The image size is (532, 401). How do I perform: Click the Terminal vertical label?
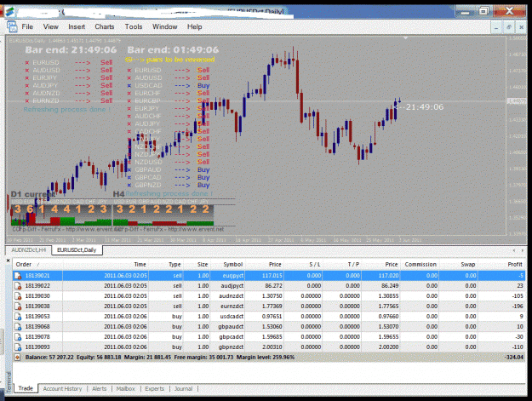click(x=9, y=383)
